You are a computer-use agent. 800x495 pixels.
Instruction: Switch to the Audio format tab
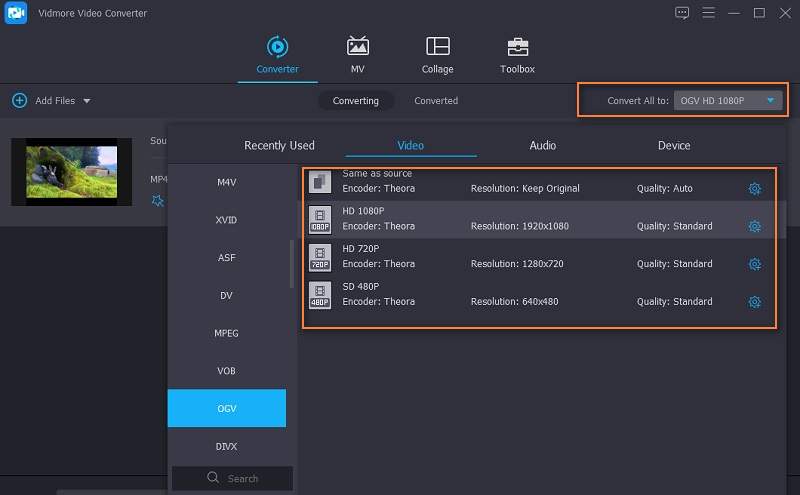[542, 146]
